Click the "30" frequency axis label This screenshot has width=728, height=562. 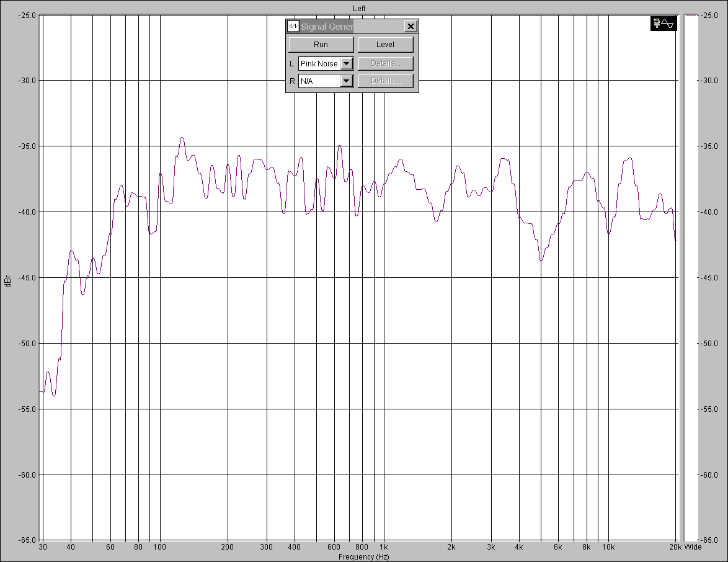(x=43, y=547)
